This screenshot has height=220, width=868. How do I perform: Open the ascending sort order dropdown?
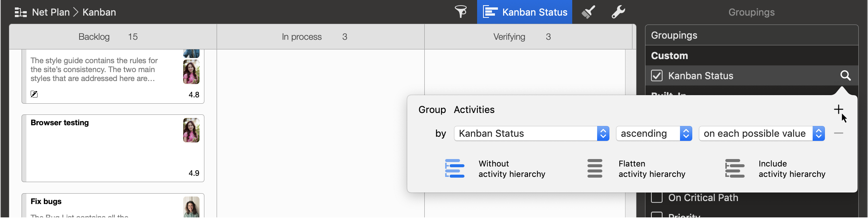[654, 133]
